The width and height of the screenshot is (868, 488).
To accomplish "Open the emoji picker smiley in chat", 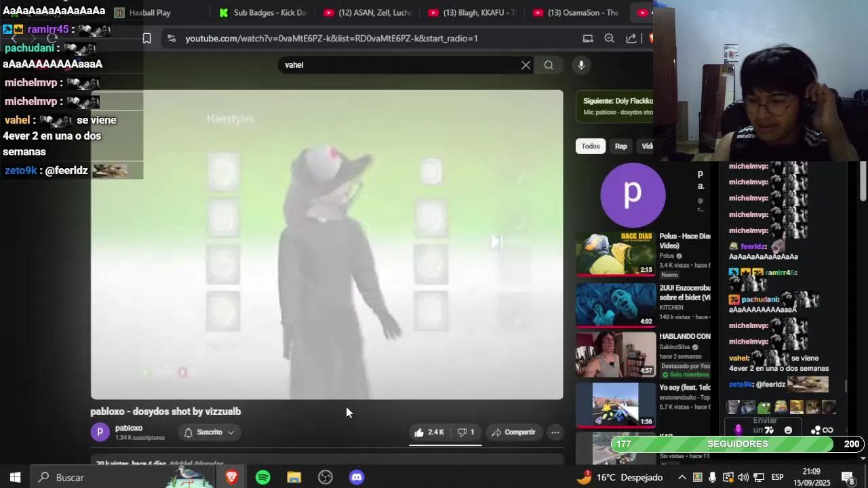I will 788,430.
